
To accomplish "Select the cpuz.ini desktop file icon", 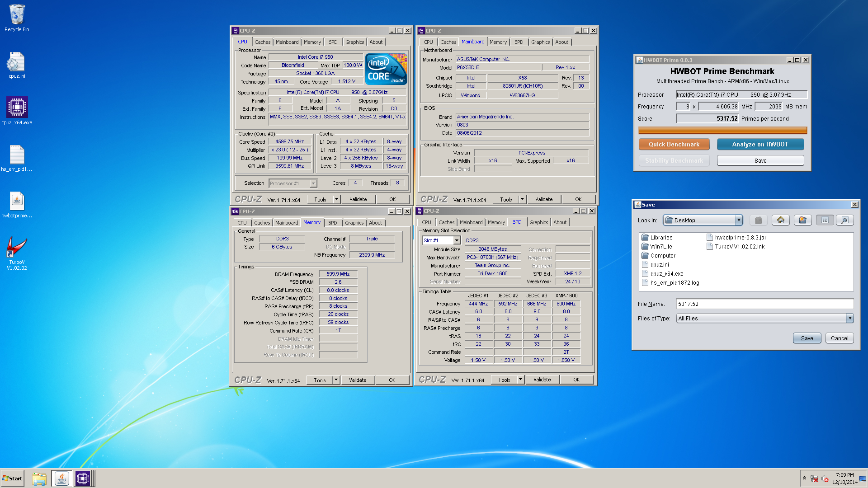I will coord(17,65).
